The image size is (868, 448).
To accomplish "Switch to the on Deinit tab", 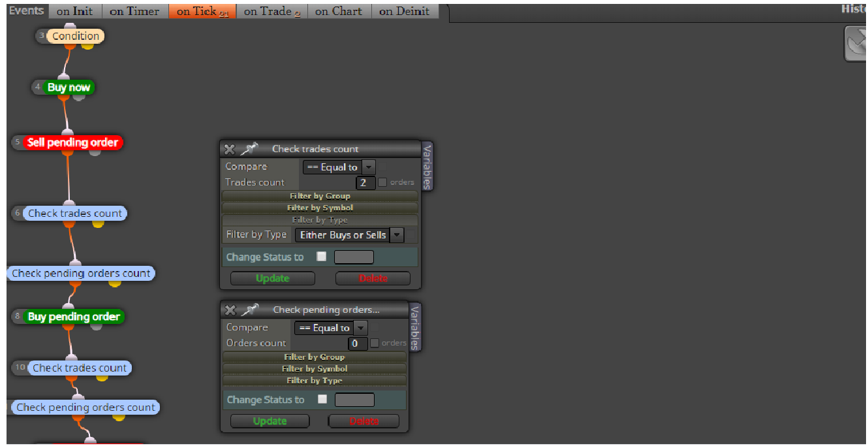I will pyautogui.click(x=405, y=11).
